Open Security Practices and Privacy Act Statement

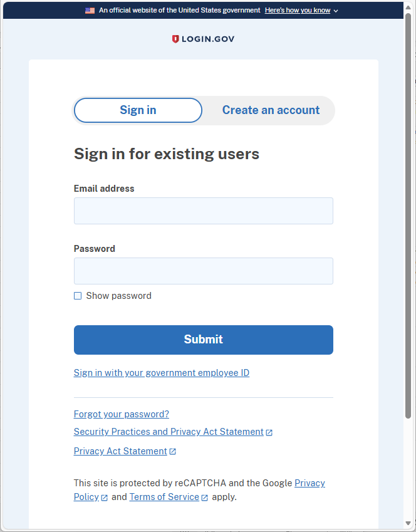pos(168,431)
